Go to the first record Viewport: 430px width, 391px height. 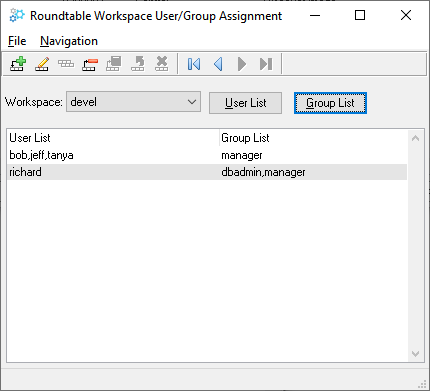(x=194, y=64)
